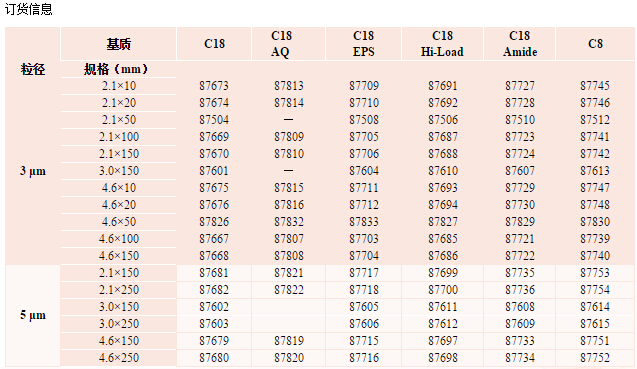Select the 5 µm particle size cell
The width and height of the screenshot is (637, 369).
33,315
